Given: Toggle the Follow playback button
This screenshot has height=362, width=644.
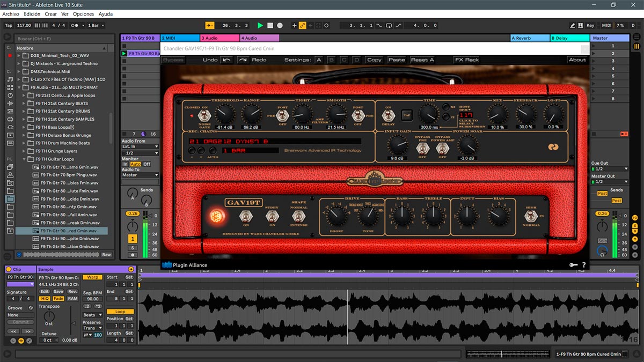Looking at the screenshot, I should (210, 25).
